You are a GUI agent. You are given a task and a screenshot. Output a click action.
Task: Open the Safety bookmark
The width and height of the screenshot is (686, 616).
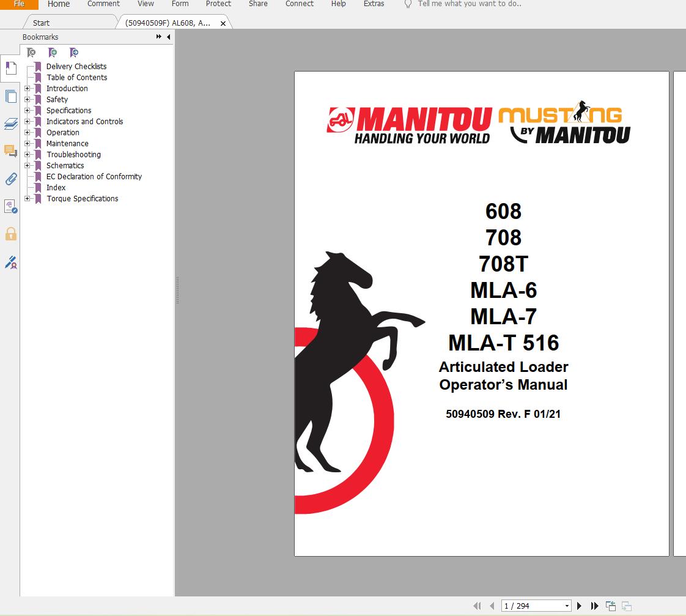click(57, 99)
